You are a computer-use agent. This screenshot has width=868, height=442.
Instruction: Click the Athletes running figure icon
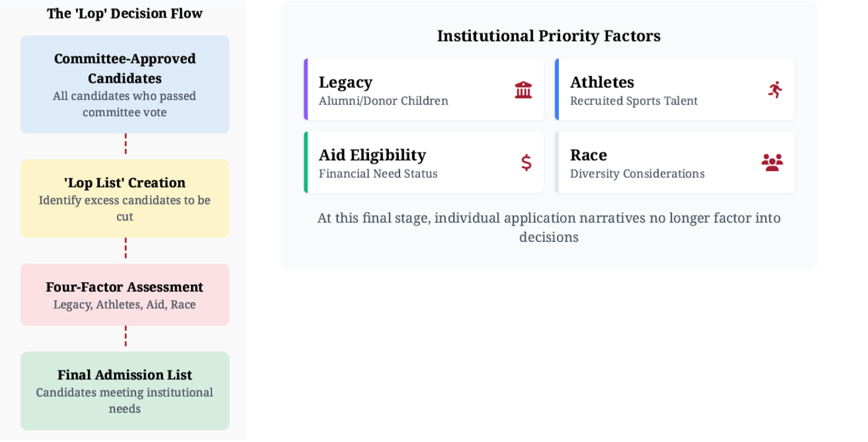coord(775,90)
